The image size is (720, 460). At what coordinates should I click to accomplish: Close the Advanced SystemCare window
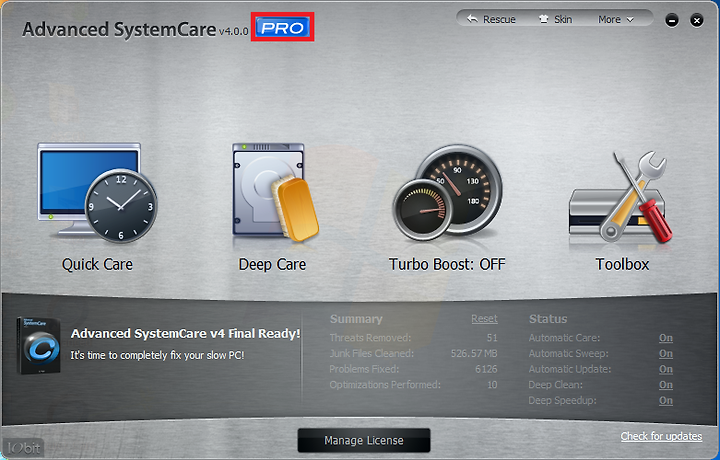tap(697, 20)
